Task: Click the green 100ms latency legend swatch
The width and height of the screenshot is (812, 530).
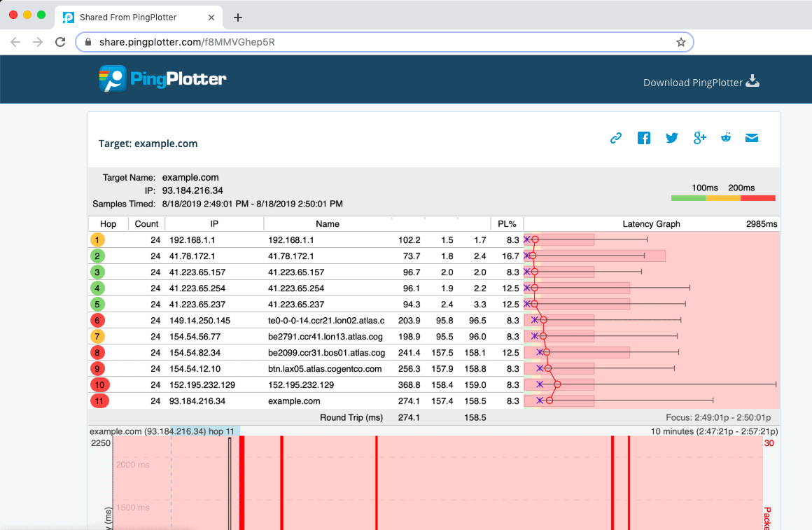Action: (688, 198)
